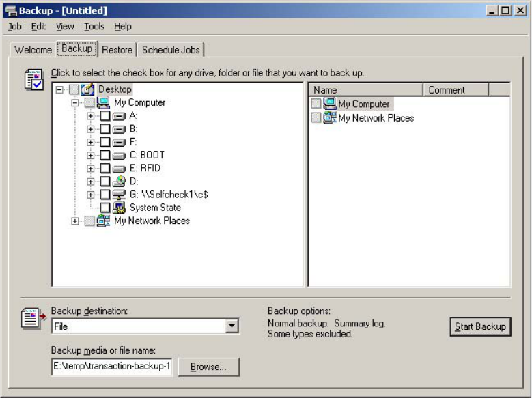The height and width of the screenshot is (398, 532).
Task: Click the Desktop icon in tree
Action: coord(87,89)
